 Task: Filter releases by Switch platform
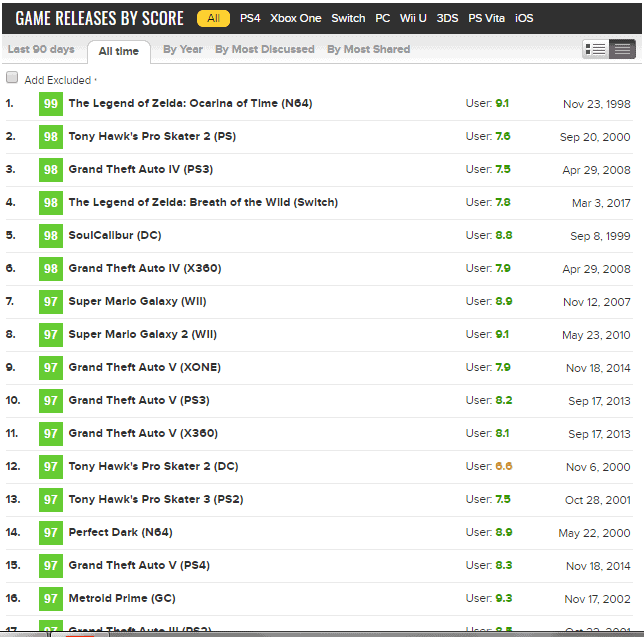(x=348, y=18)
